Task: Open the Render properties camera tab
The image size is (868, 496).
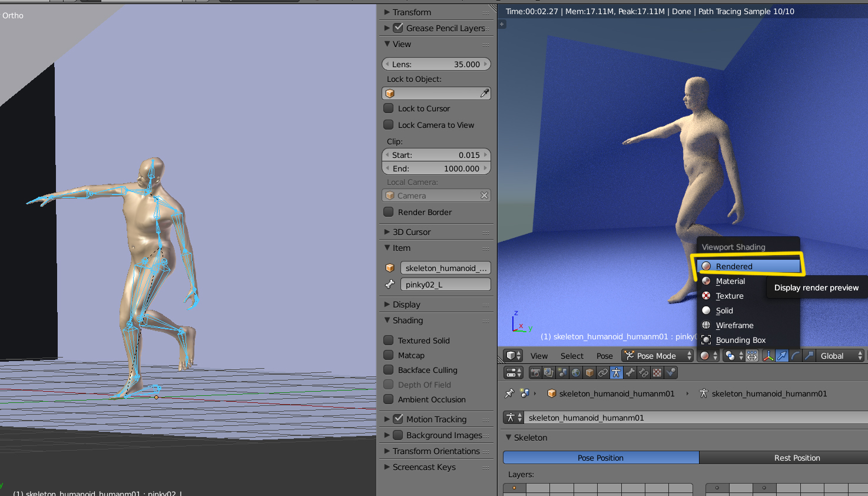Action: click(x=535, y=373)
